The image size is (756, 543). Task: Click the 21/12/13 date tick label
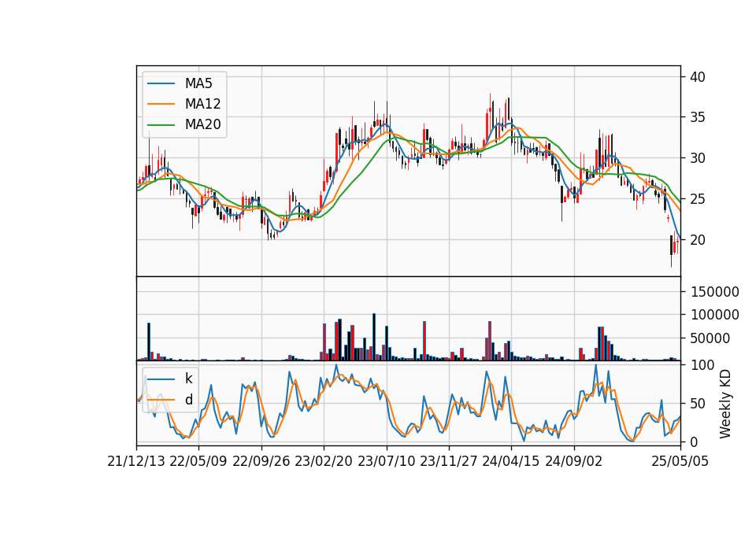[136, 461]
